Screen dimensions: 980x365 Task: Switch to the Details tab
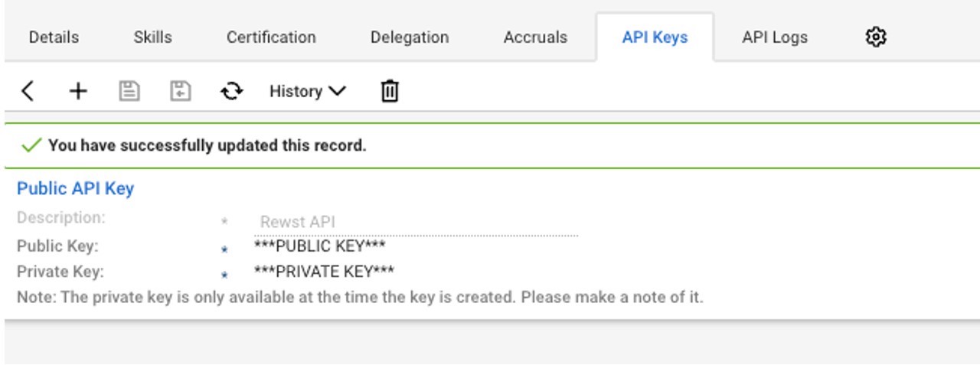[54, 37]
